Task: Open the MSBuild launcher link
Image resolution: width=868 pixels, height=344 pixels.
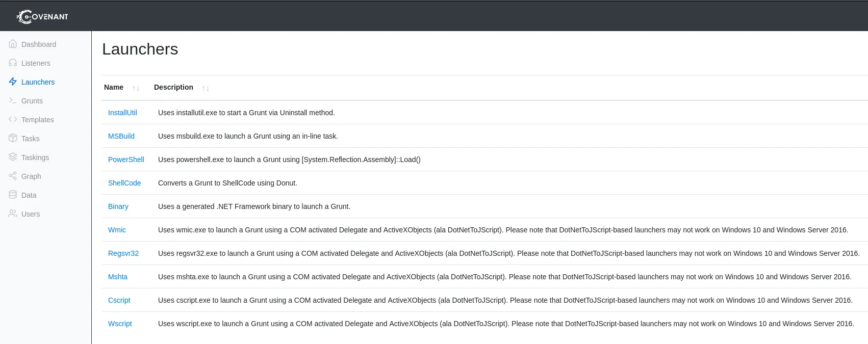Action: [x=121, y=136]
